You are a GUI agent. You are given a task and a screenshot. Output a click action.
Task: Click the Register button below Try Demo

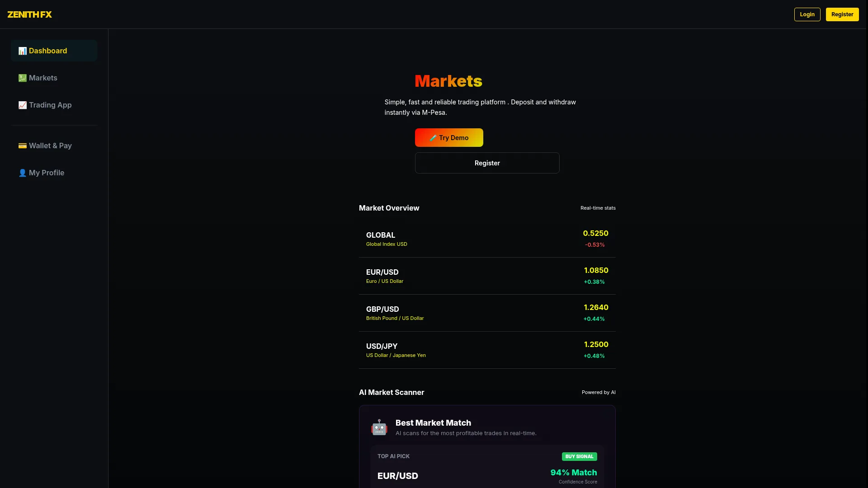coord(487,163)
